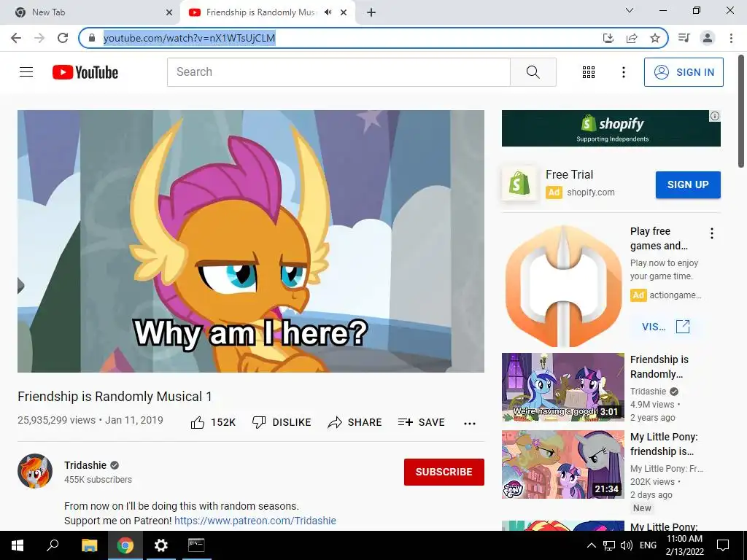This screenshot has height=560, width=747.
Task: Click the Shopify SIGN UP button
Action: click(x=688, y=184)
